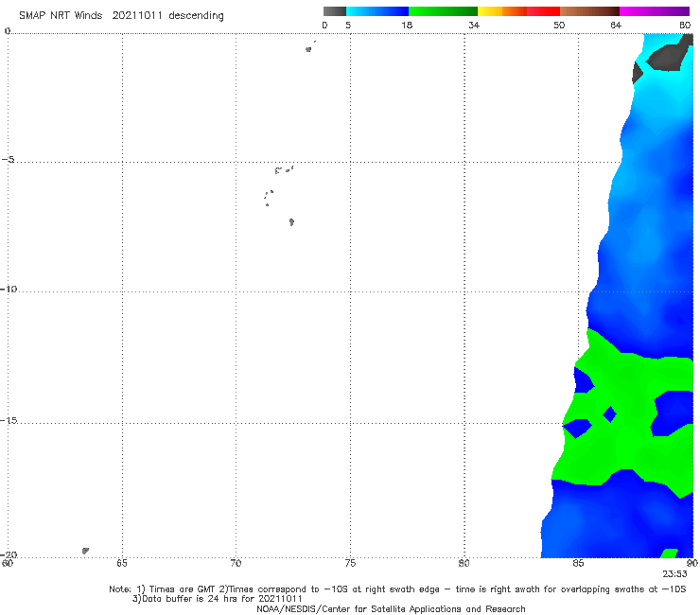Select the magenta-purple colorbar segment
The image size is (700, 615).
655,11
